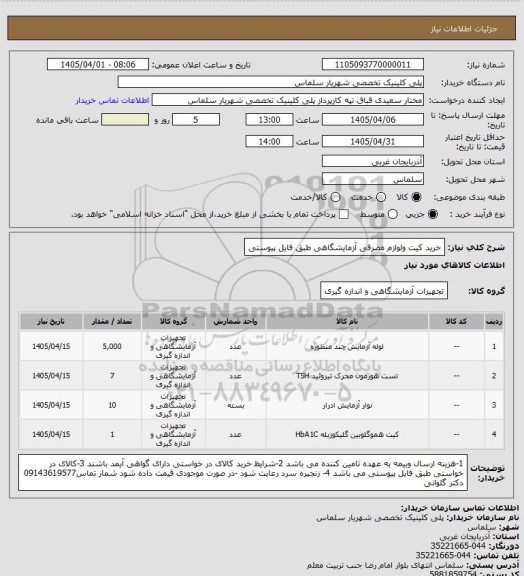Click the quantity 7 cell in TSH row

[x=112, y=376]
